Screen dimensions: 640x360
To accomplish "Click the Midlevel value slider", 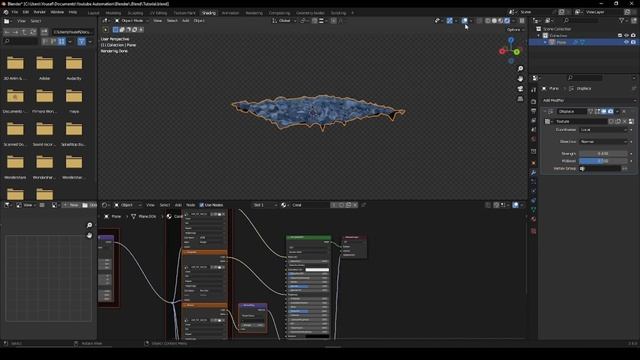I will (x=603, y=161).
